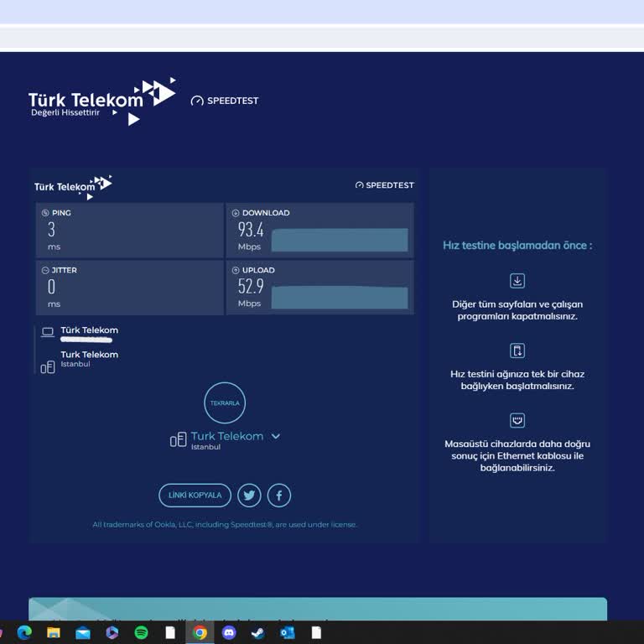Click the download tip icon in side panel

(x=517, y=281)
